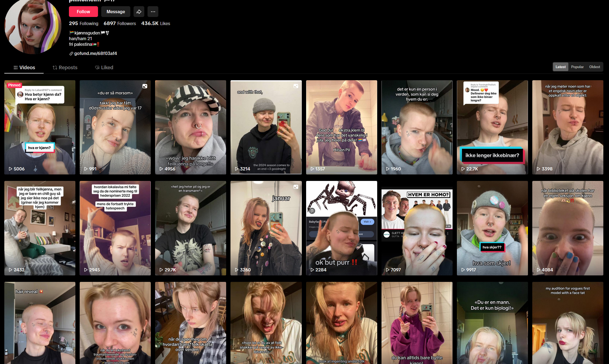Click the photo-post icon on '«du er så morsom»' video
609x364 pixels.
[x=145, y=86]
